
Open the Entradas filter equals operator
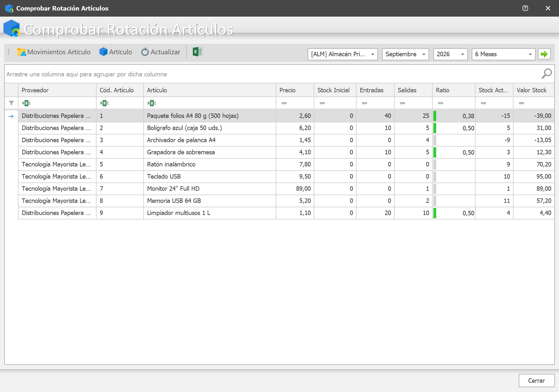click(x=364, y=103)
